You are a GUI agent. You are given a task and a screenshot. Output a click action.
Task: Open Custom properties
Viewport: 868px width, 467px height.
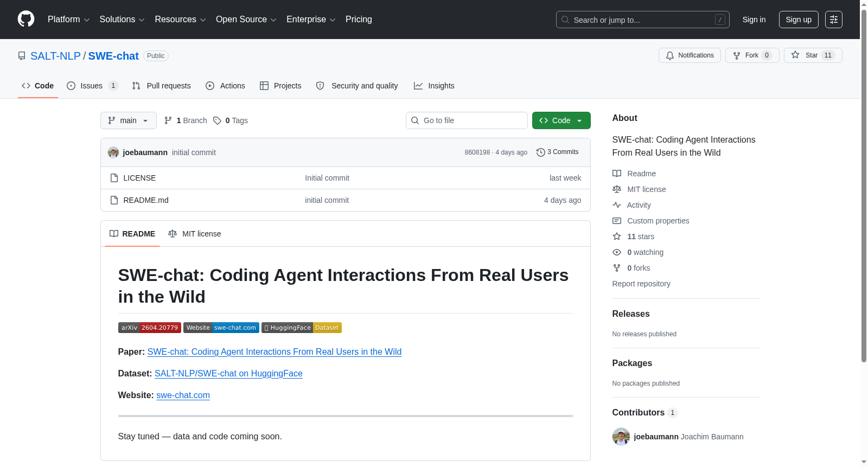coord(651,221)
